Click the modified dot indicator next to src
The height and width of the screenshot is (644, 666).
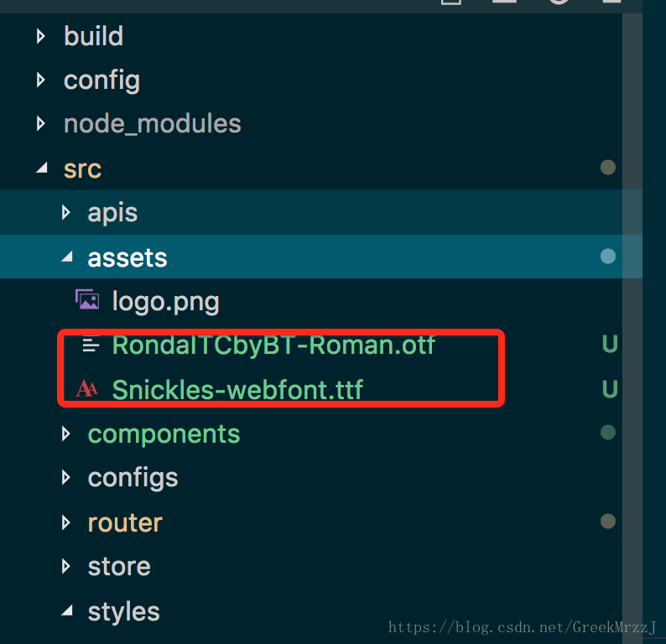coord(608,168)
